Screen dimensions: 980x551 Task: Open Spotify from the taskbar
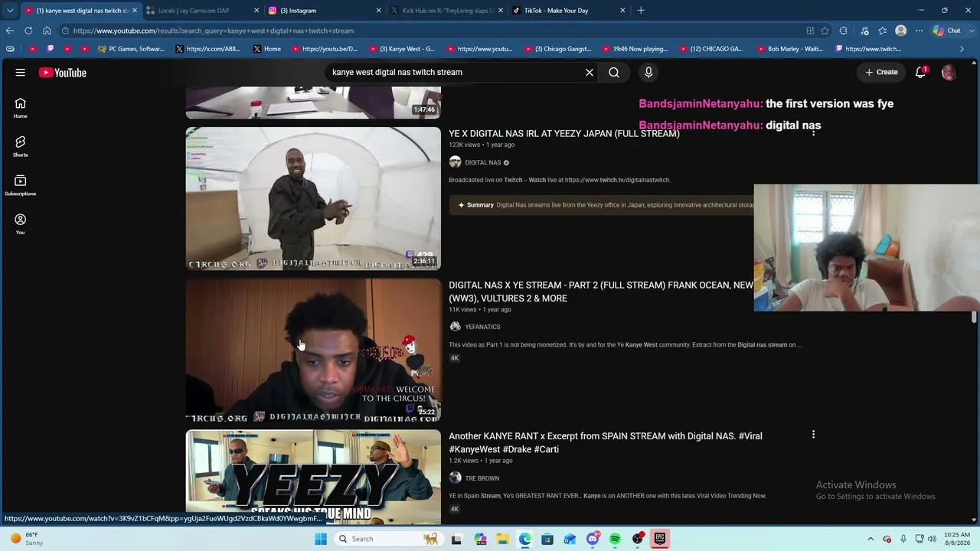pos(615,539)
